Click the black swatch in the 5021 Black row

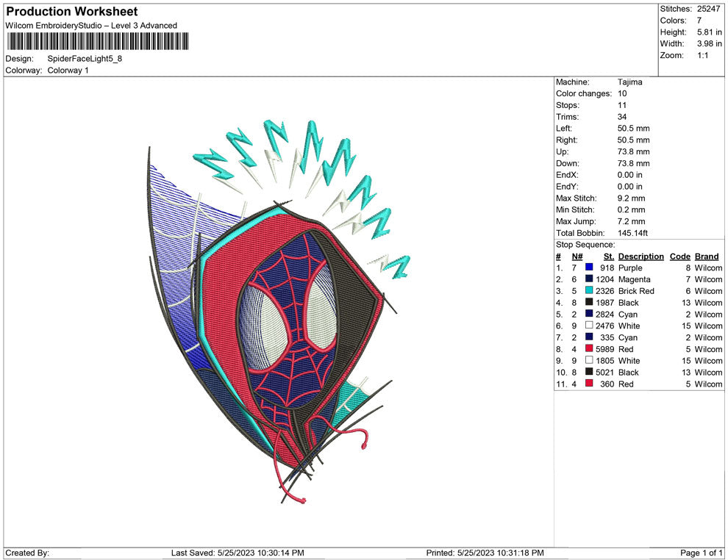tap(589, 371)
